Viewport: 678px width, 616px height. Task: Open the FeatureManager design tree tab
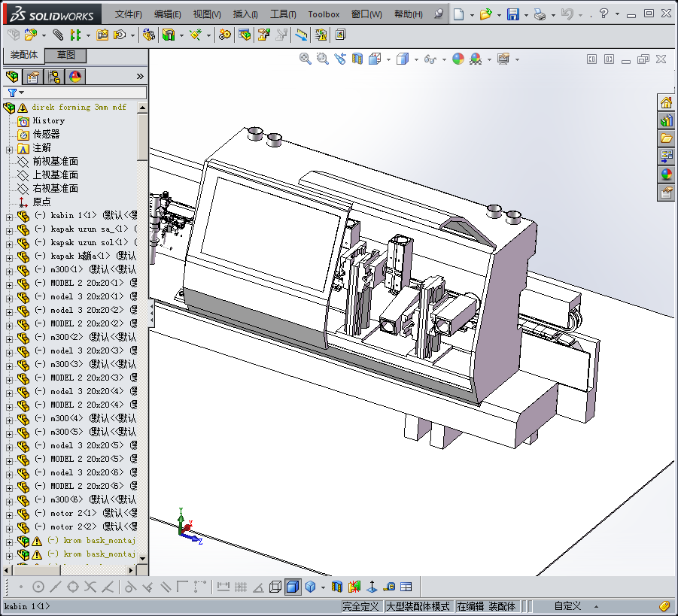[x=12, y=77]
